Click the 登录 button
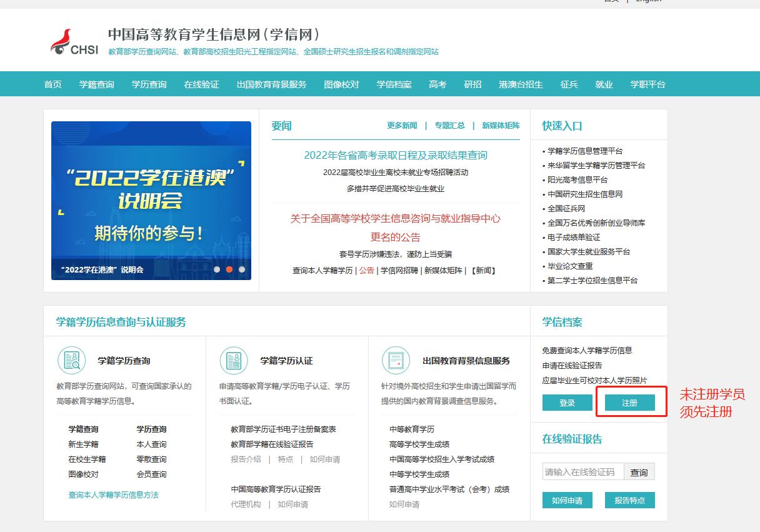760x532 pixels. point(567,403)
